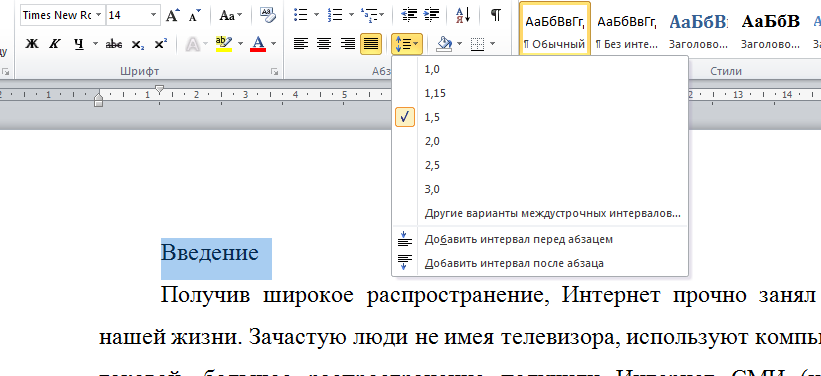
Task: Align text left
Action: [x=301, y=44]
